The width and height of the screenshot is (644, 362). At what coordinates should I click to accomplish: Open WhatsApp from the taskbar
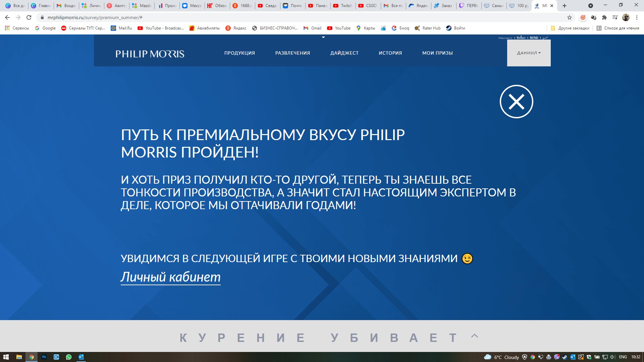click(69, 357)
